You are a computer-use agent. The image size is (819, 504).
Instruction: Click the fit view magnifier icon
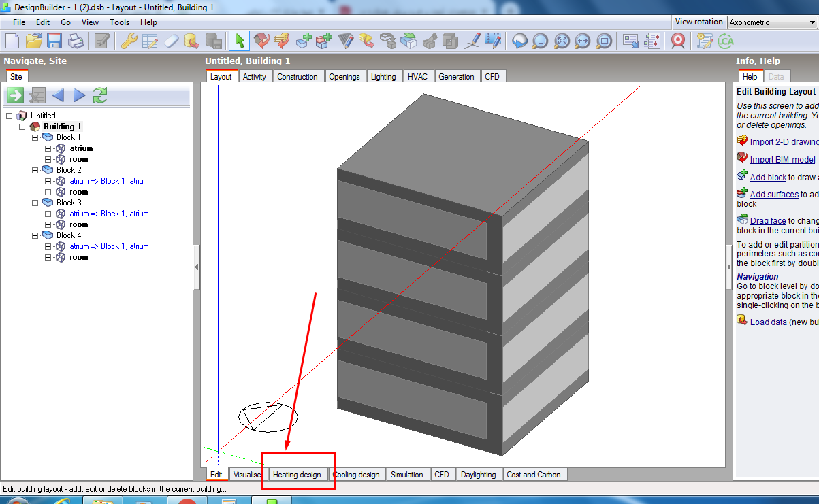coord(562,41)
